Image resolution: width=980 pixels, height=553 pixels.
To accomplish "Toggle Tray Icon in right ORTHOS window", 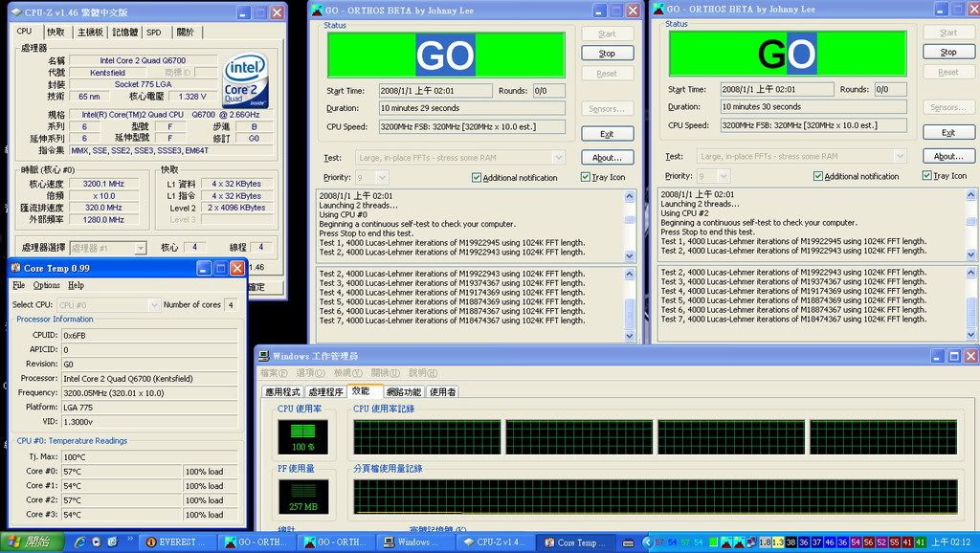I will (x=927, y=176).
